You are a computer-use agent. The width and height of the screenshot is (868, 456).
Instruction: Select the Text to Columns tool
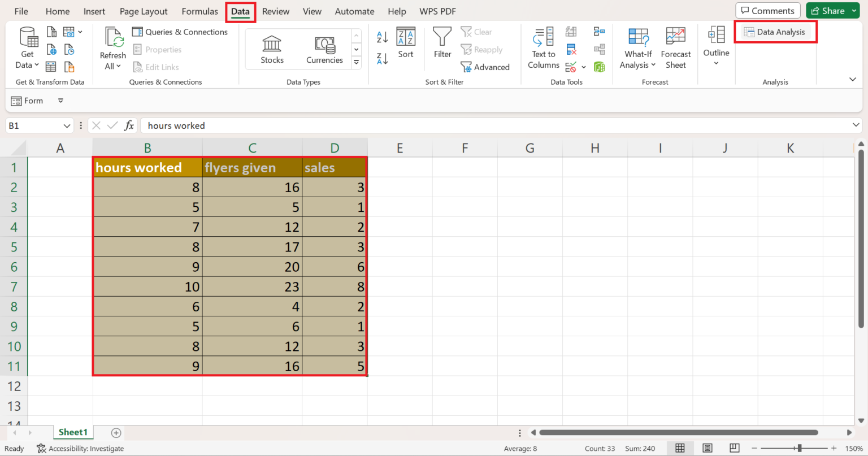coord(542,48)
